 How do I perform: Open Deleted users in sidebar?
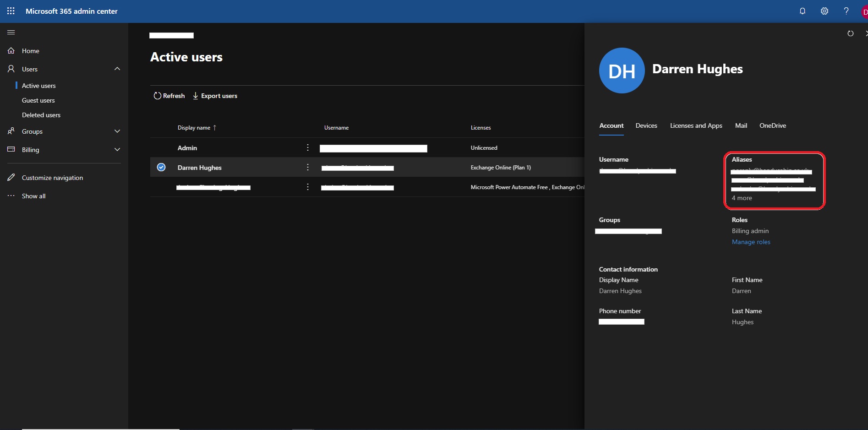point(41,115)
